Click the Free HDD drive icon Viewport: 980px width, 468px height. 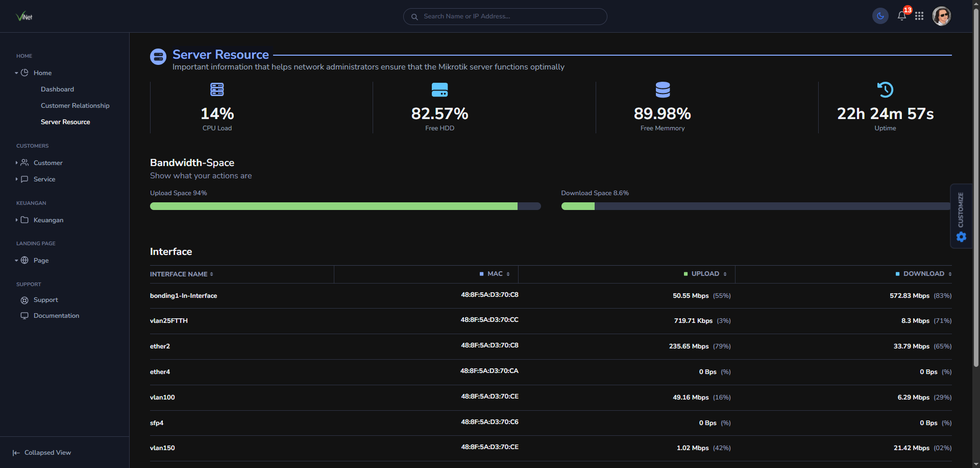tap(439, 89)
